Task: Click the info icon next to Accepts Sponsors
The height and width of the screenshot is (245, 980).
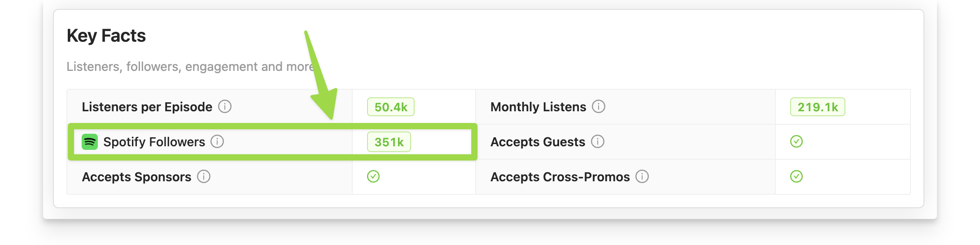Action: [x=204, y=177]
